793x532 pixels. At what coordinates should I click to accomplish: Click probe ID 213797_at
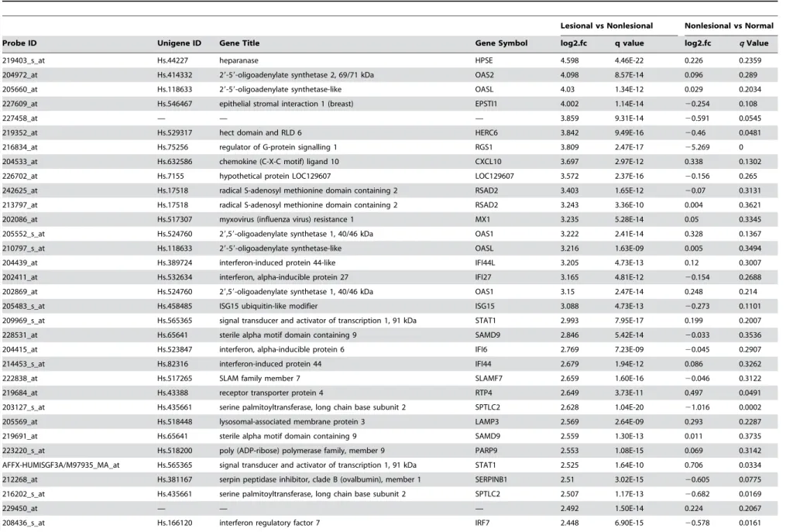[x=19, y=205]
